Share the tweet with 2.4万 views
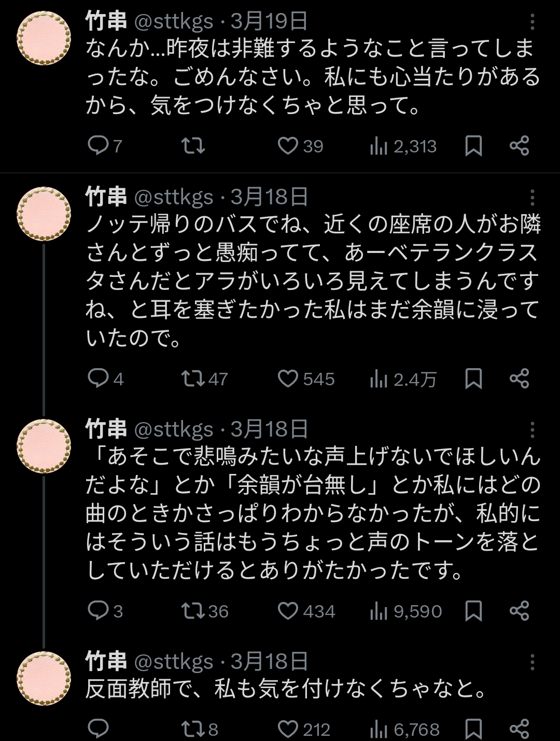Screen dimensions: 560x741 point(519,379)
